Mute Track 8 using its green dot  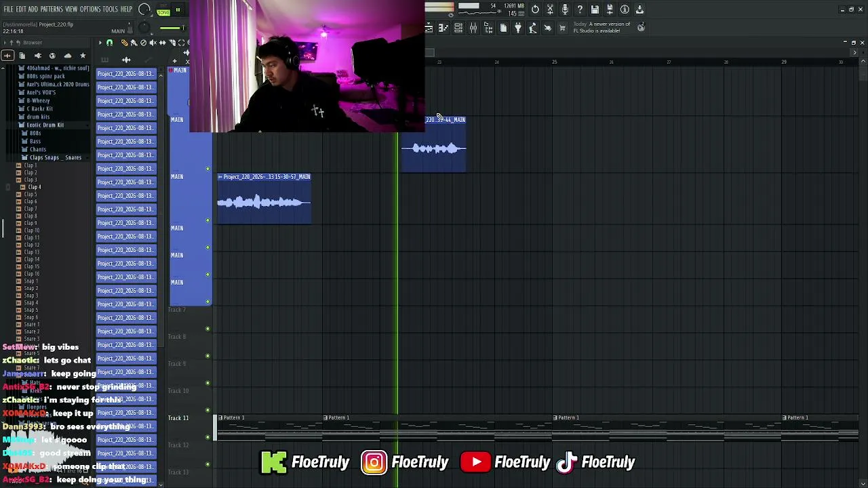(208, 356)
